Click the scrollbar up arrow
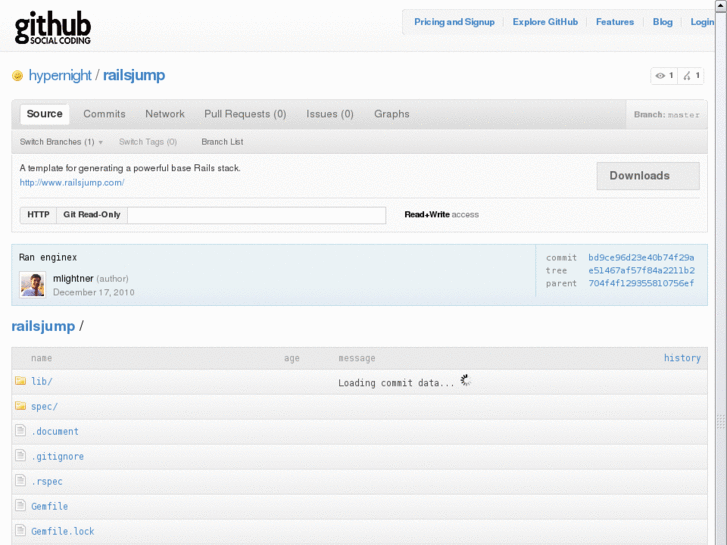The image size is (727, 545). click(x=721, y=5)
